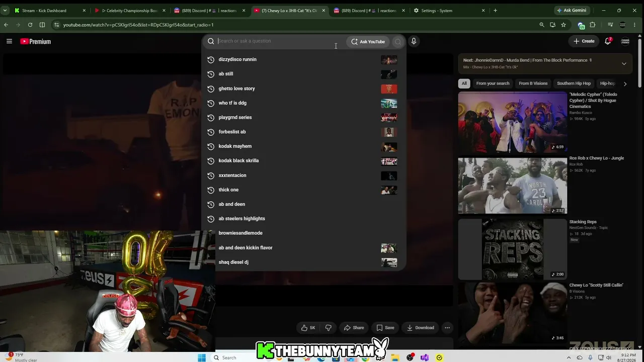The image size is (644, 362).
Task: Open the media controls icon in toolbar
Action: point(610,25)
